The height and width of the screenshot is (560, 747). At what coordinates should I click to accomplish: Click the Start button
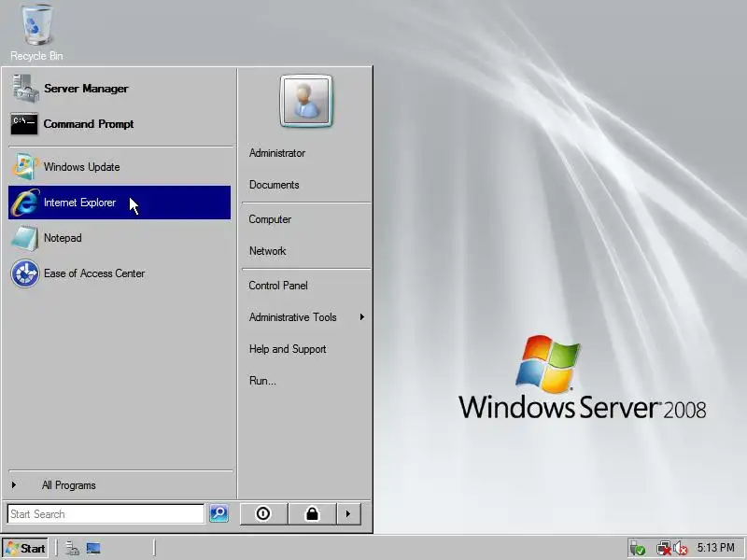[25, 548]
